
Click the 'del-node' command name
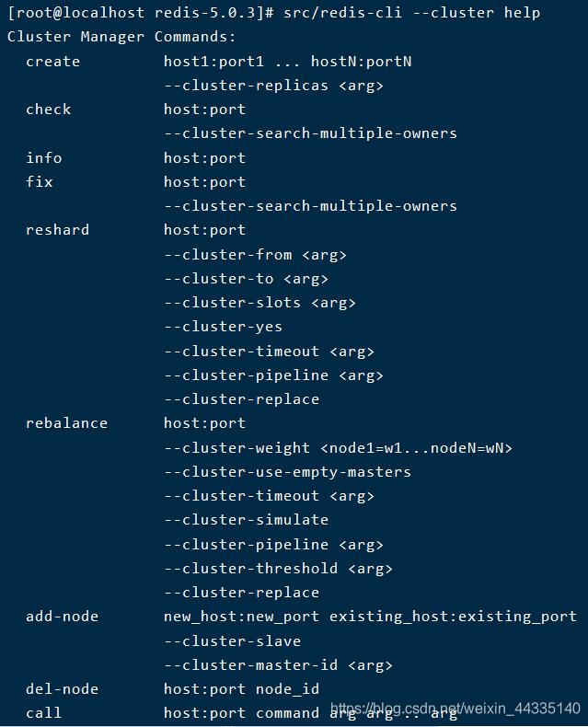pos(62,689)
